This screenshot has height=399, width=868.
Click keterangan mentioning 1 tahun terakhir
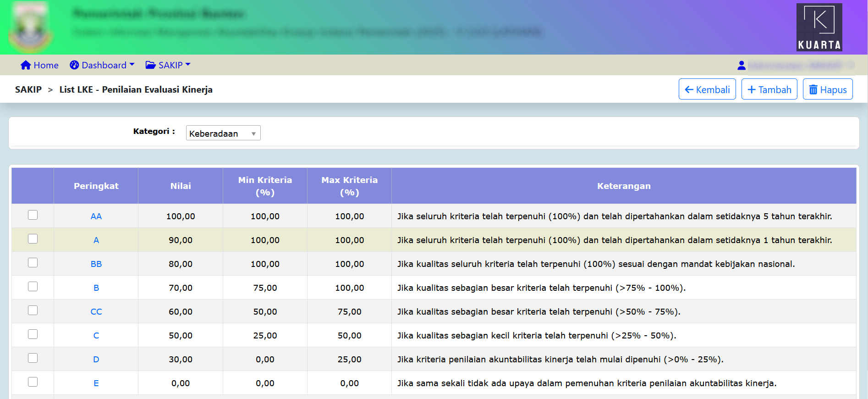(x=615, y=240)
